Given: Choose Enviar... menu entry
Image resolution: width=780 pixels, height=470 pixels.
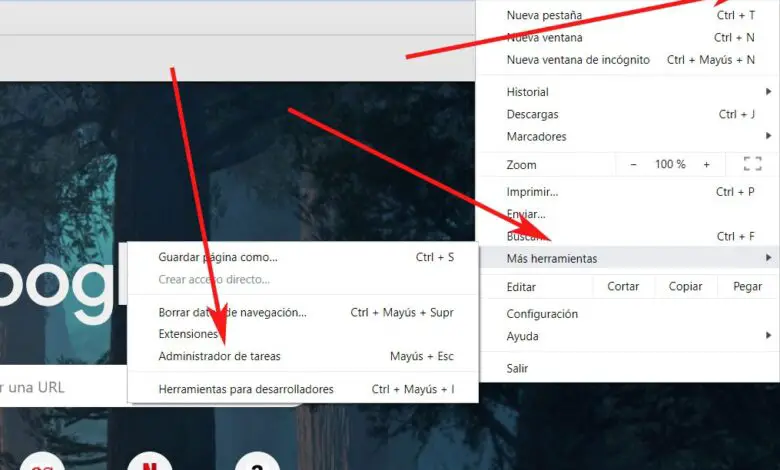Looking at the screenshot, I should [628, 214].
